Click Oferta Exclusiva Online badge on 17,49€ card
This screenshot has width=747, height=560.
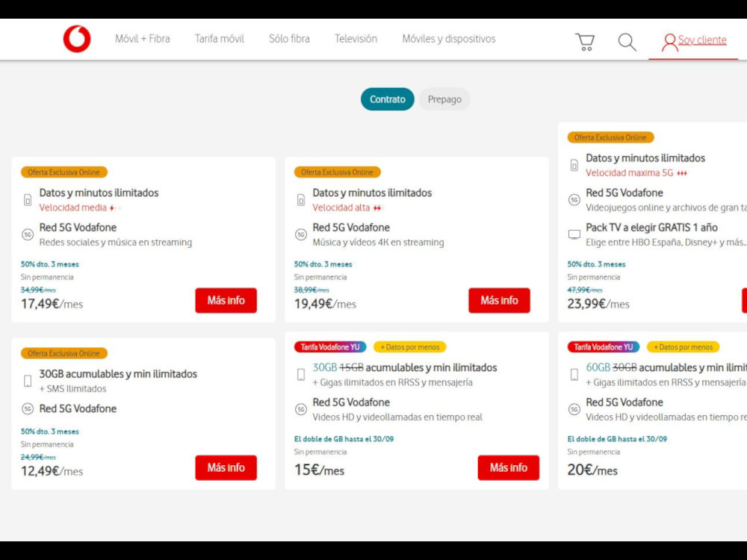[63, 172]
